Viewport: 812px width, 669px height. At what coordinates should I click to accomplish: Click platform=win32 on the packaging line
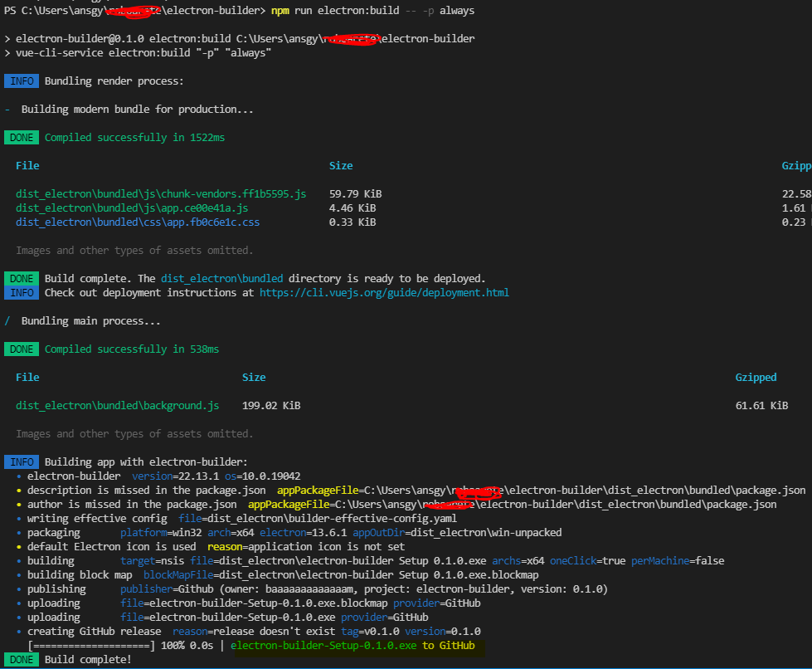point(161,533)
